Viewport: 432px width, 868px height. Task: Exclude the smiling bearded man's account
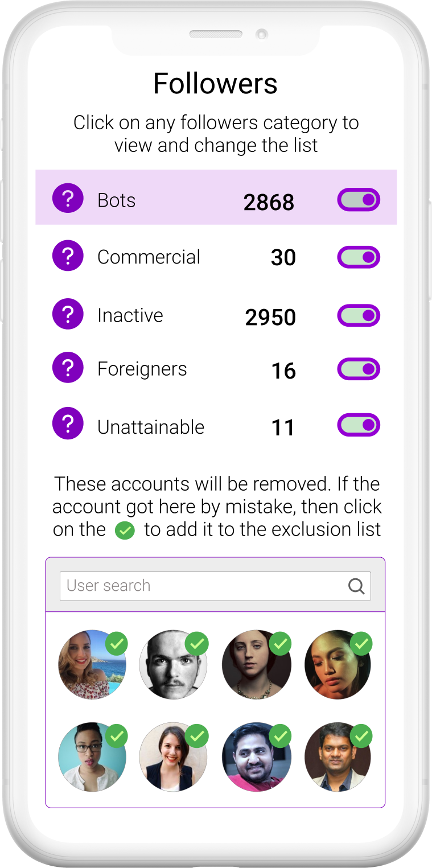279,737
